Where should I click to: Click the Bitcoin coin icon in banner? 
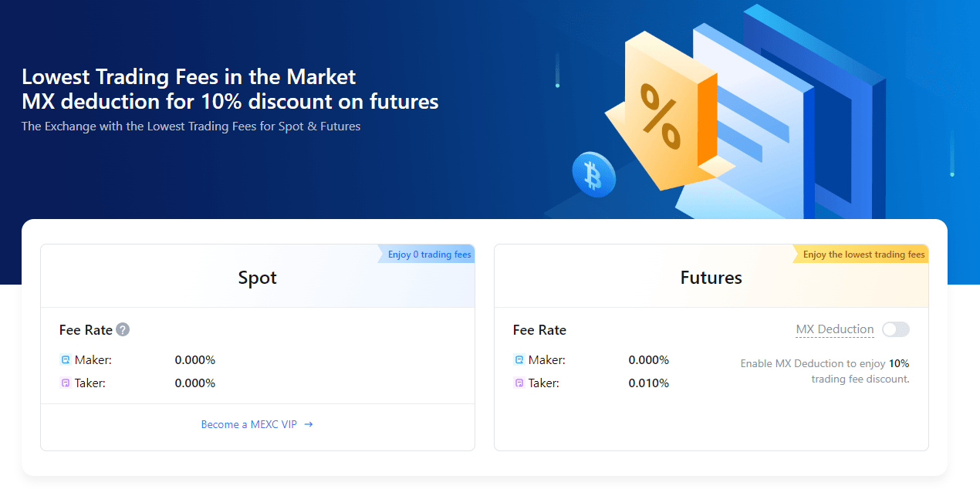point(593,175)
